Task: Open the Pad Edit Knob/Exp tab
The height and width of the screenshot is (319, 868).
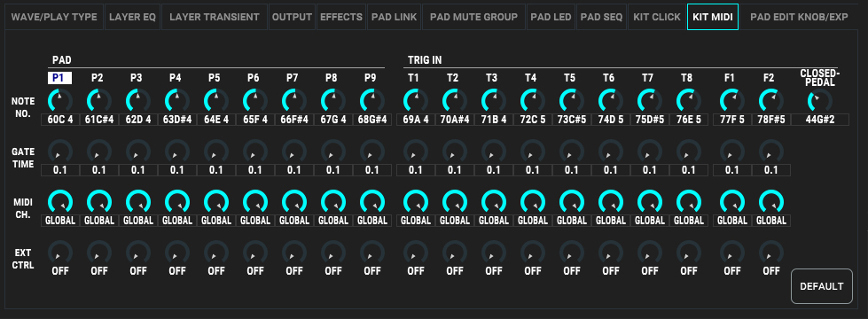Action: click(x=799, y=17)
